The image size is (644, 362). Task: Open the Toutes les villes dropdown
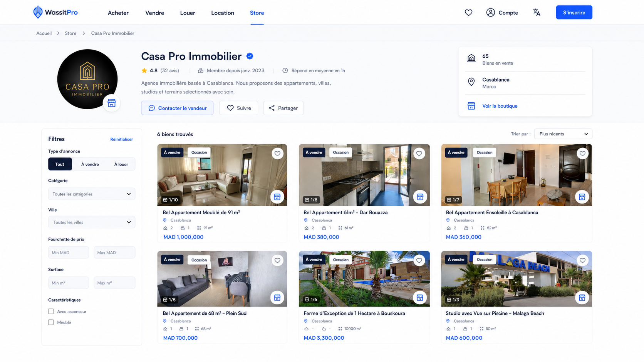(92, 222)
